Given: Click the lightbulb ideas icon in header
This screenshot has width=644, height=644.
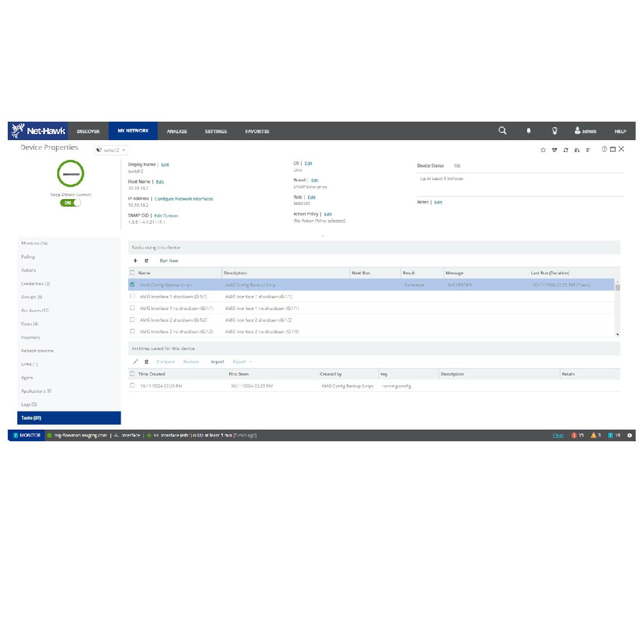Looking at the screenshot, I should pos(555,131).
